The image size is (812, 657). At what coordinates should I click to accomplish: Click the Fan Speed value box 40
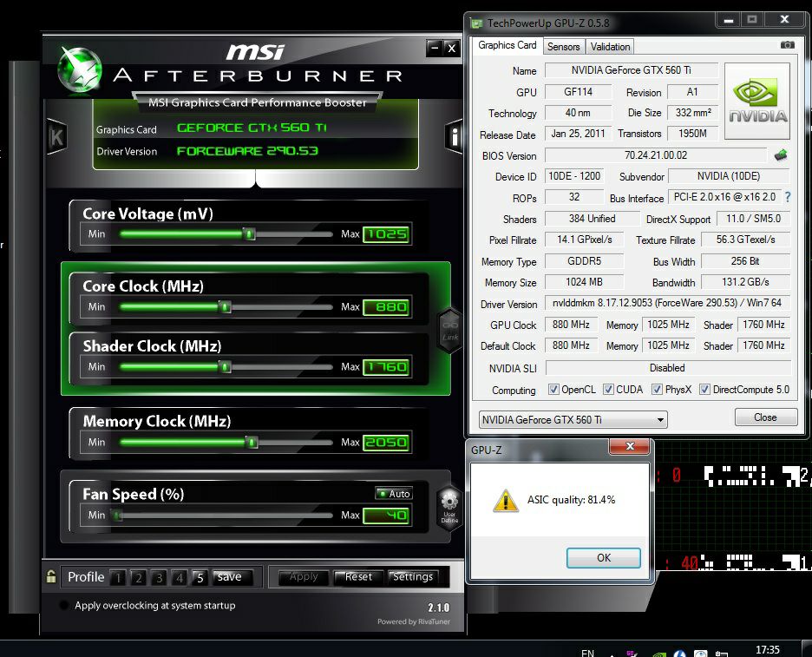pyautogui.click(x=386, y=516)
